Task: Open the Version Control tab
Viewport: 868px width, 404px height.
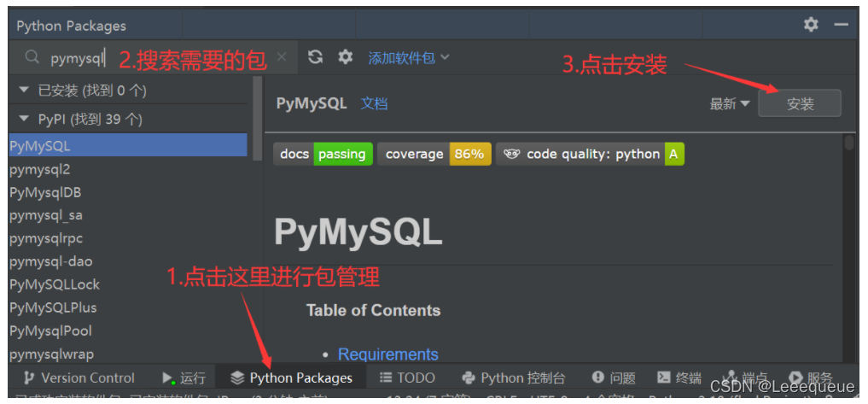Action: [x=79, y=378]
